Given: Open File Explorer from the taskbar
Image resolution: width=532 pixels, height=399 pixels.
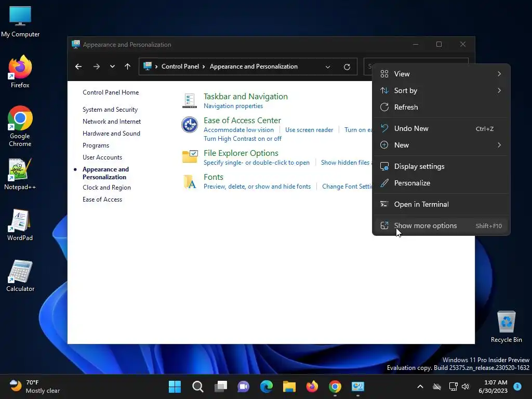Looking at the screenshot, I should [289, 387].
